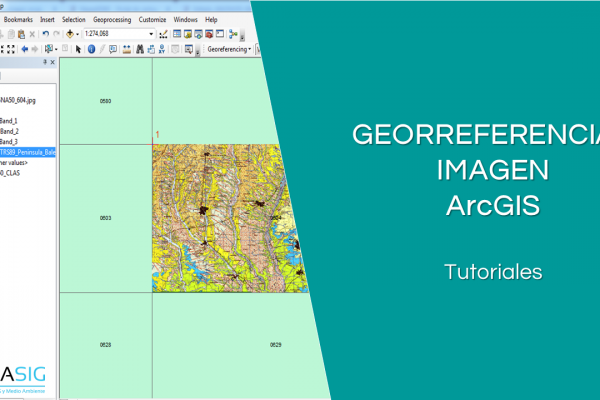The image size is (600, 400).
Task: Click grid cell labeled 0628 on map
Action: point(105,344)
